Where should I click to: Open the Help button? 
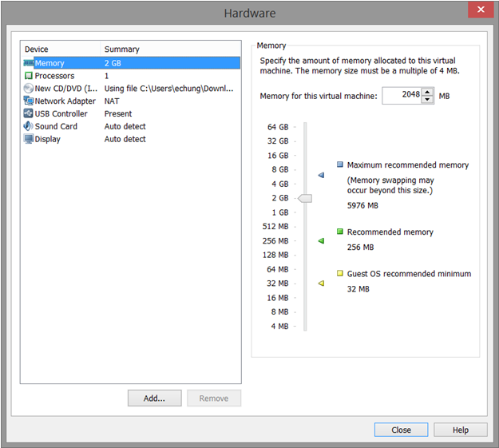point(460,430)
